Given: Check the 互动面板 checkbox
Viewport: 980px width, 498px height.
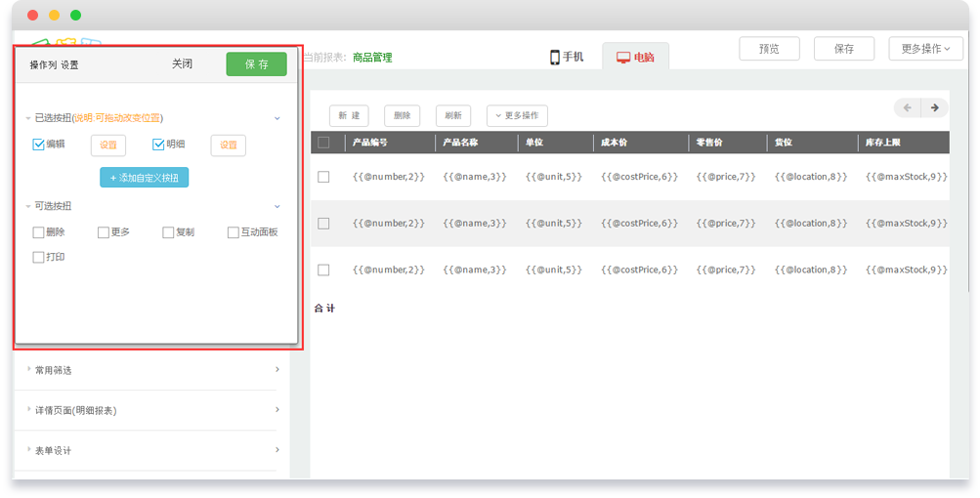Looking at the screenshot, I should pos(234,232).
